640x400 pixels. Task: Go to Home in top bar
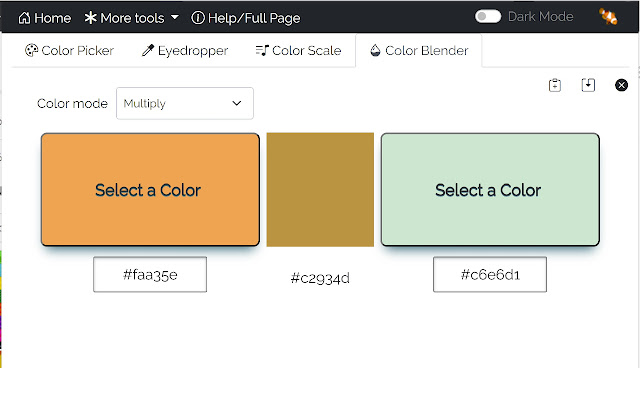pos(45,18)
